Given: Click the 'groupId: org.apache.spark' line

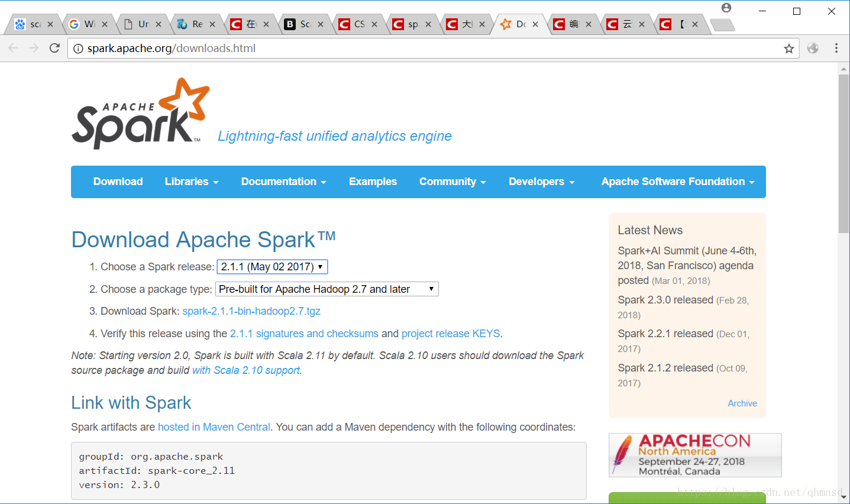Looking at the screenshot, I should [x=151, y=457].
